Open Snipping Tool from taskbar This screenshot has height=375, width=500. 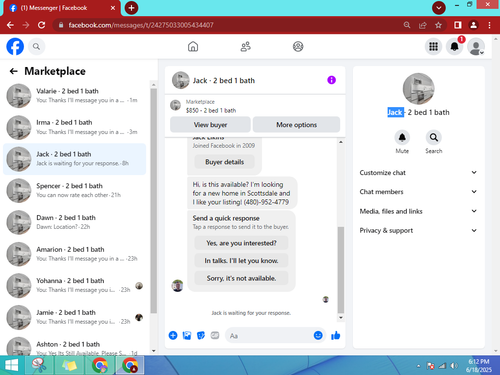[x=39, y=365]
